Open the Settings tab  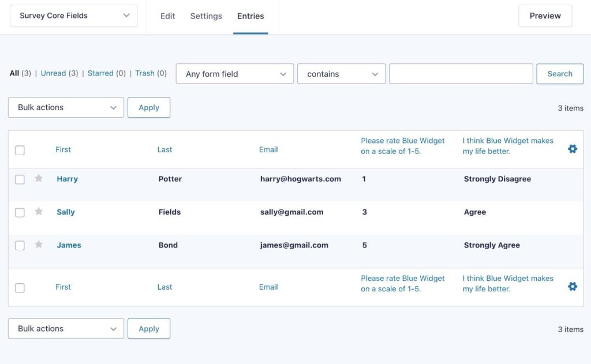206,16
